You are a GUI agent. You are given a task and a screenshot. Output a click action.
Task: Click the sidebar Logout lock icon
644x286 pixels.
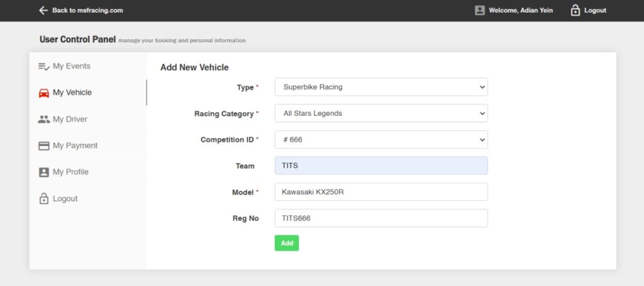coord(43,198)
